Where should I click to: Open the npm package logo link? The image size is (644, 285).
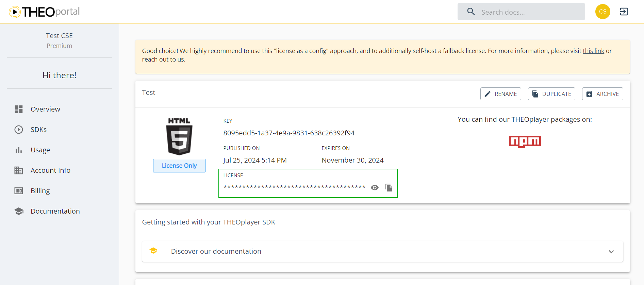[x=525, y=141]
